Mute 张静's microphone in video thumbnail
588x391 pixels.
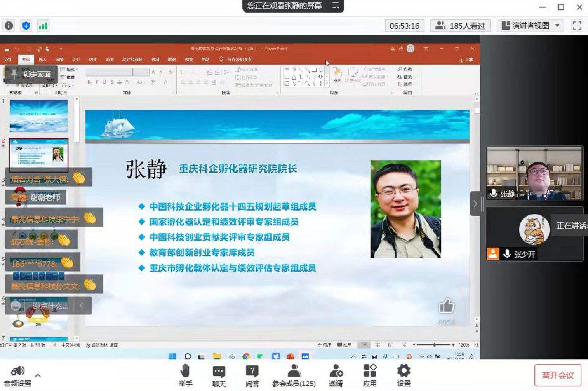494,194
